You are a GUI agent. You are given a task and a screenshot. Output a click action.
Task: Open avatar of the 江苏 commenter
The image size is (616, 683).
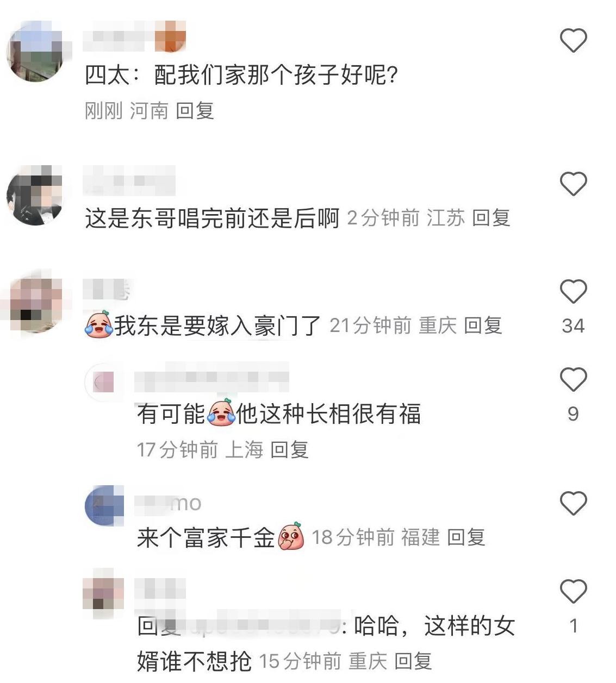(x=35, y=195)
